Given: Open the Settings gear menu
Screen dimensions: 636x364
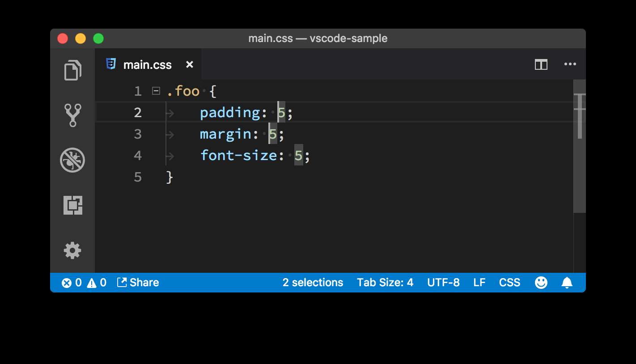Looking at the screenshot, I should (x=72, y=250).
